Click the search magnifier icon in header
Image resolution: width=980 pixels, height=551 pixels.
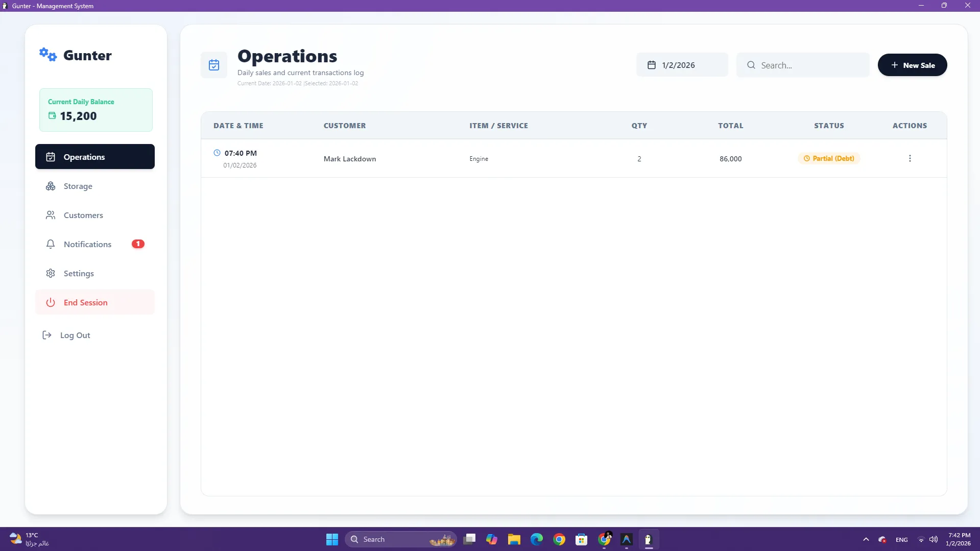point(751,65)
